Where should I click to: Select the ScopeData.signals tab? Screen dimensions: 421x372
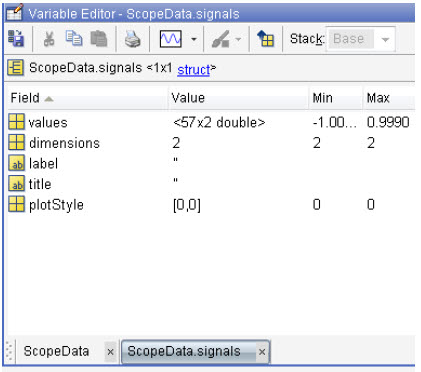click(184, 351)
